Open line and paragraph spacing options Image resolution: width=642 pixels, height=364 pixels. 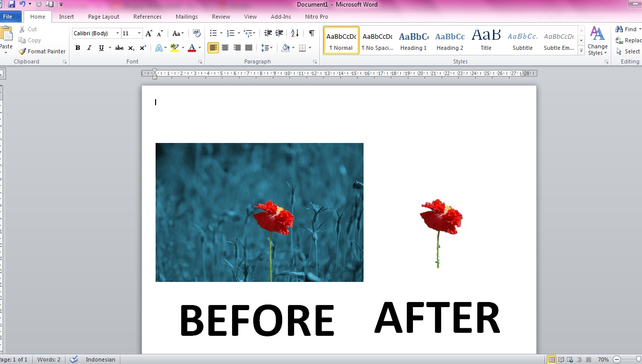pyautogui.click(x=267, y=48)
